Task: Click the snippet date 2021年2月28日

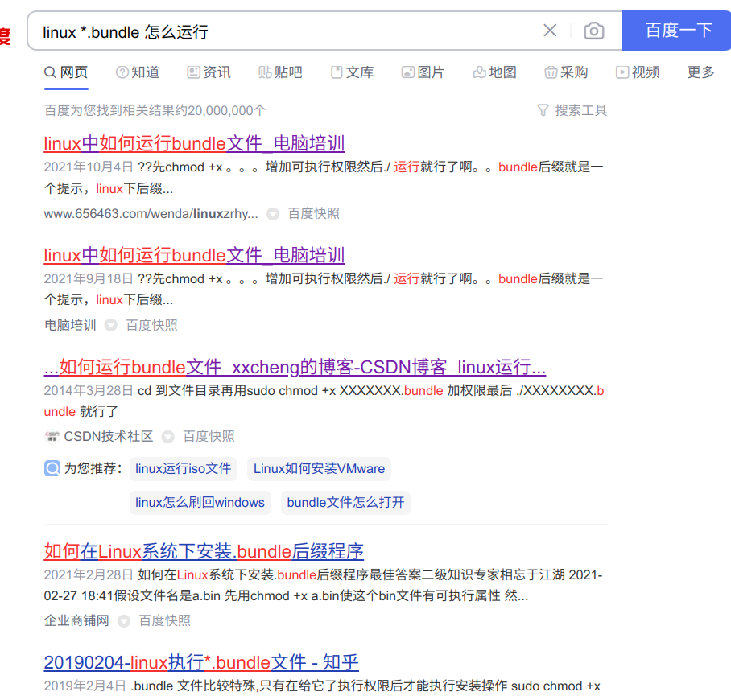Action: coord(89,574)
